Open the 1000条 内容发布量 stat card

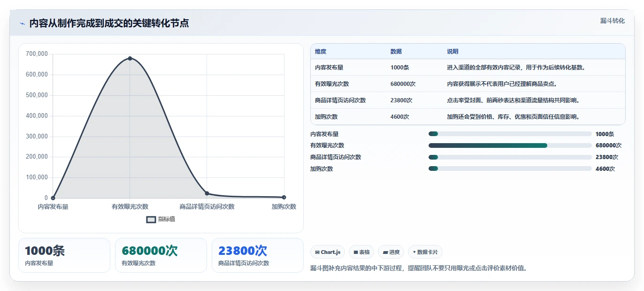(x=64, y=255)
